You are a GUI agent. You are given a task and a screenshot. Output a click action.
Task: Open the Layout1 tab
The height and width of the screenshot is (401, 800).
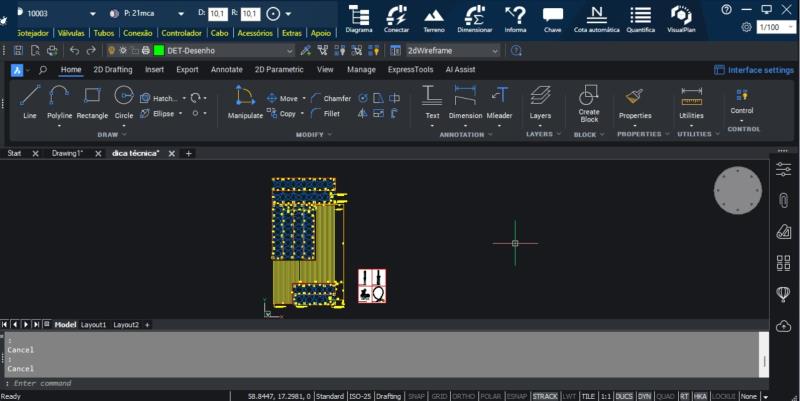[x=93, y=325]
